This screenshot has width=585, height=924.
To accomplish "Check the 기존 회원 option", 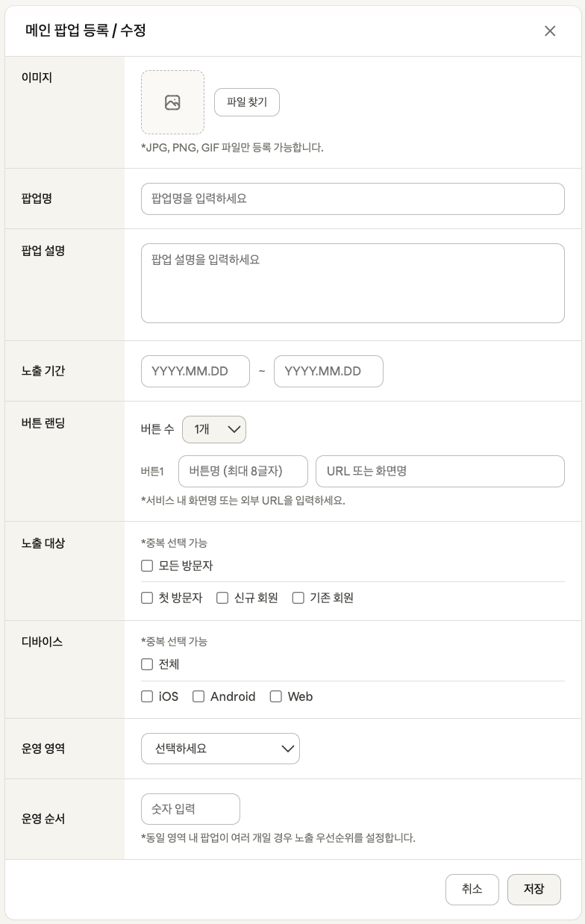I will (x=298, y=598).
